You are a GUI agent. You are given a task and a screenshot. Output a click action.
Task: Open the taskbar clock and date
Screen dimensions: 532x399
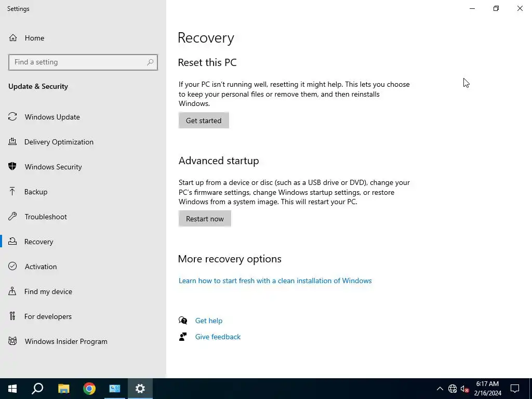[487, 389]
